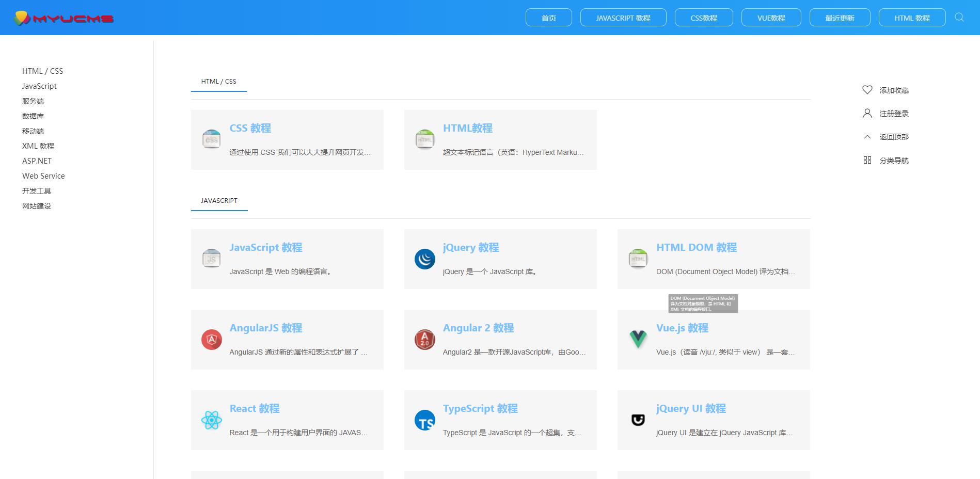Image resolution: width=980 pixels, height=479 pixels.
Task: Open the HTML教程 title link
Action: 468,128
